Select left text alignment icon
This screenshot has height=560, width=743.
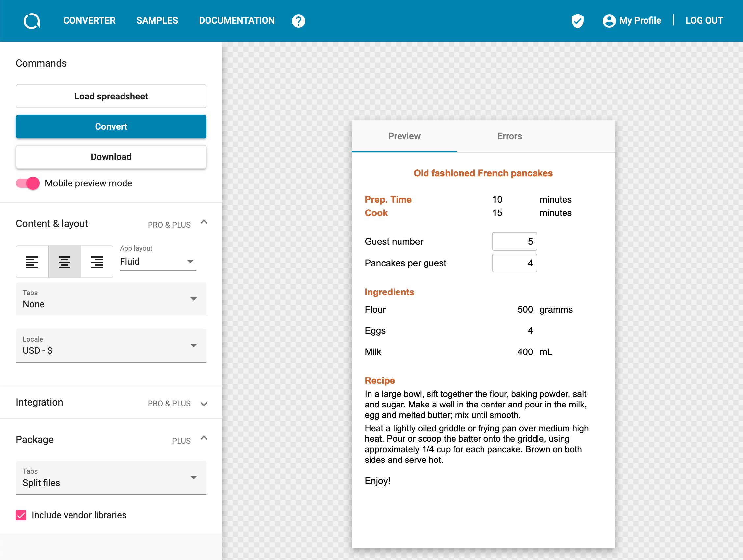coord(32,262)
